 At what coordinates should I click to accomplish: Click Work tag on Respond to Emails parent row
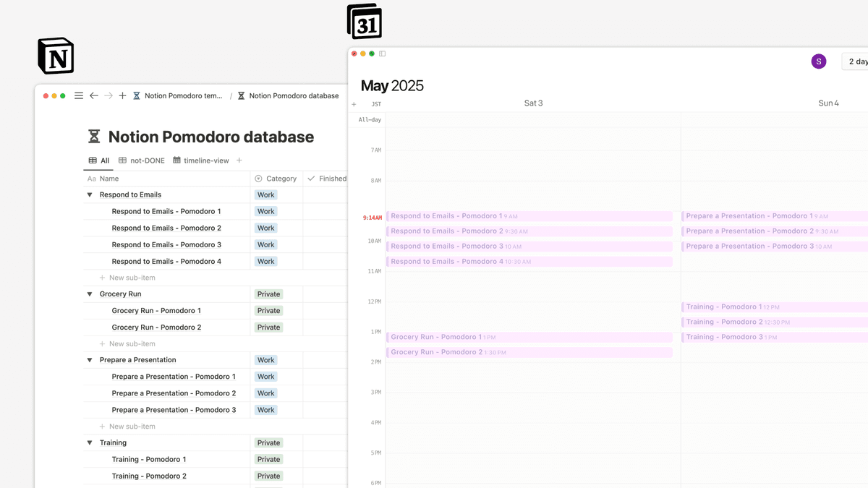(266, 194)
